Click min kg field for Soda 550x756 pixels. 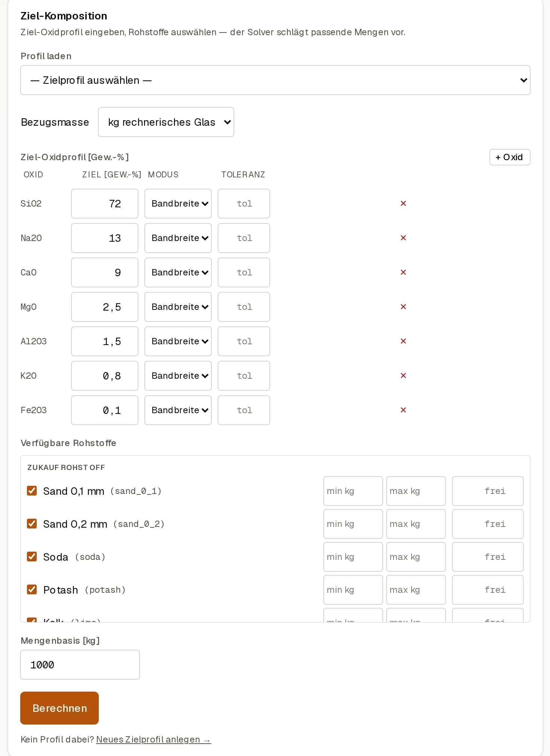click(353, 557)
